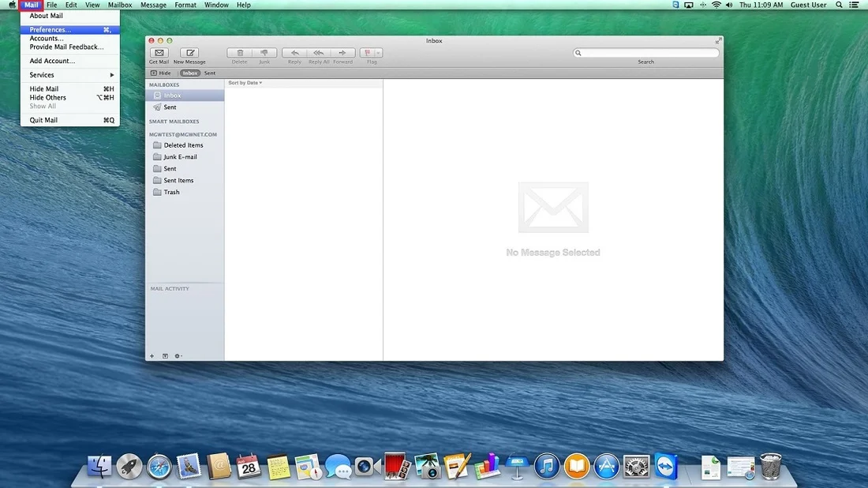Open System Preferences gears in Dock
This screenshot has height=488, width=868.
tap(637, 467)
